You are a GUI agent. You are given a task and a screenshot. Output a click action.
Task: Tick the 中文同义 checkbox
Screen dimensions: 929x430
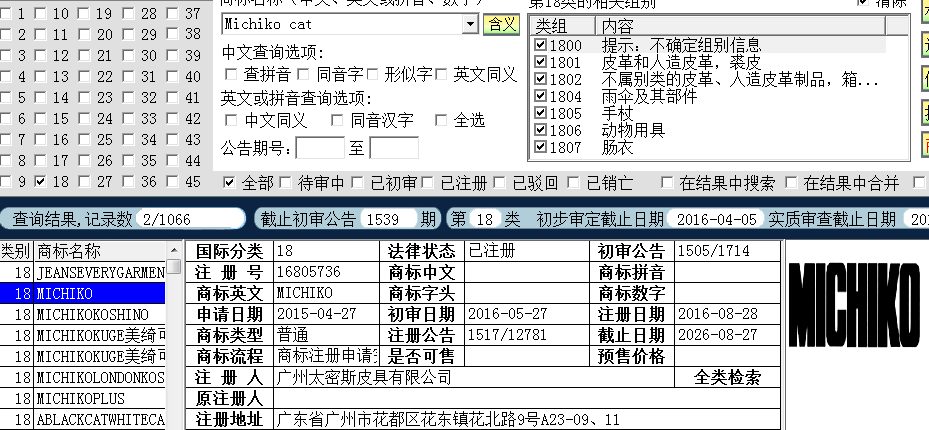coord(230,120)
